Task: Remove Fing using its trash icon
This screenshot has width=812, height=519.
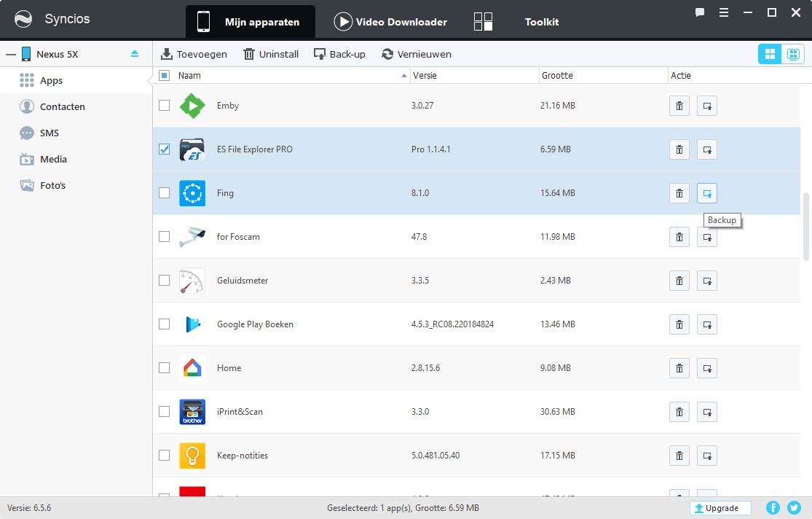Action: click(x=679, y=193)
